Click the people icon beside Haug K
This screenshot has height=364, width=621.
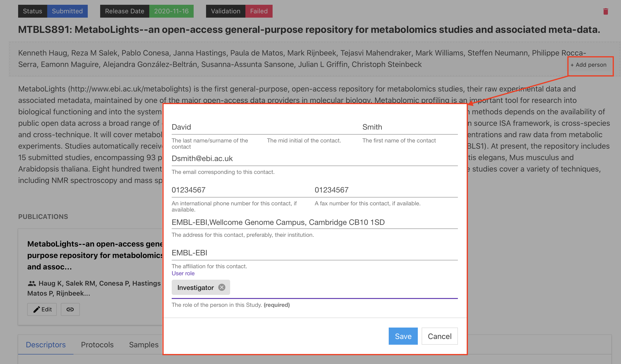click(32, 283)
